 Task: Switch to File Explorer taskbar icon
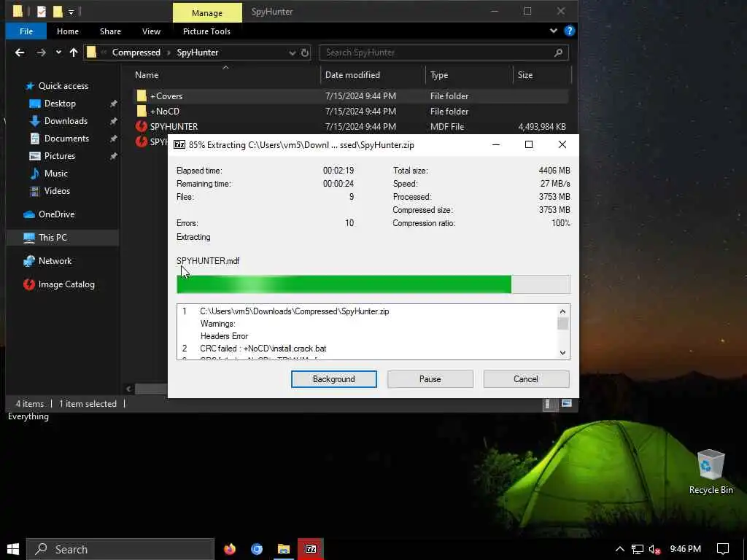[x=284, y=549]
